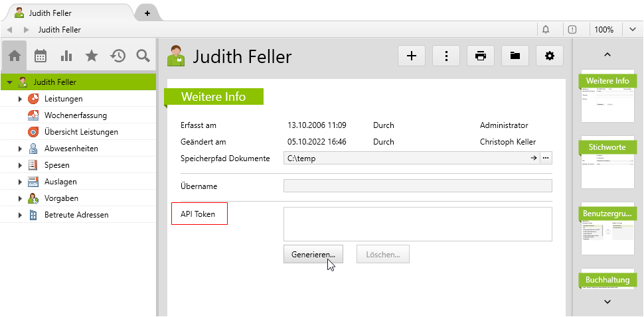644x317 pixels.
Task: Open the zoom level dropdown arrow
Action: (x=633, y=30)
